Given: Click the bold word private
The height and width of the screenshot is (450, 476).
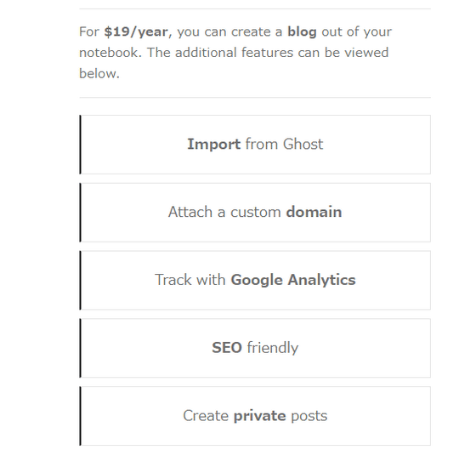Looking at the screenshot, I should [x=259, y=416].
